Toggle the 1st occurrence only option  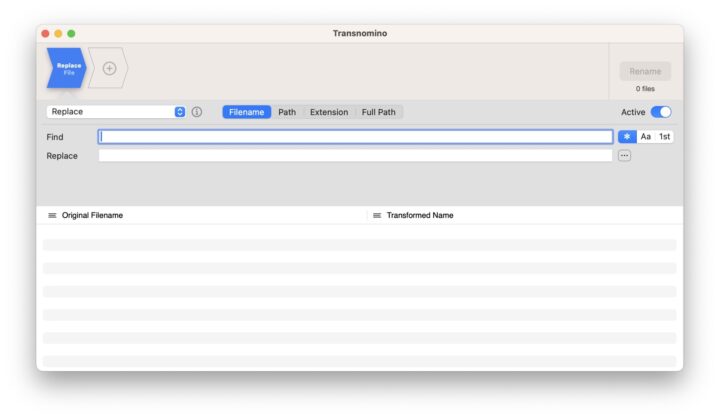coord(664,136)
